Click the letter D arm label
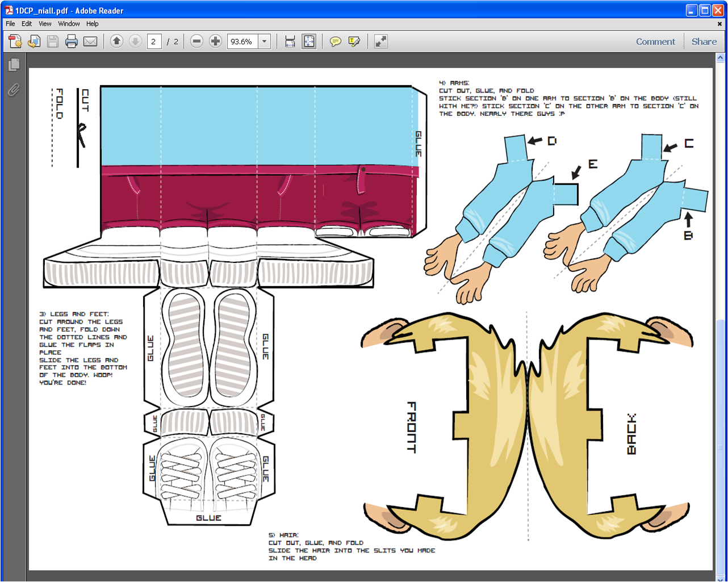This screenshot has width=728, height=582. (551, 141)
